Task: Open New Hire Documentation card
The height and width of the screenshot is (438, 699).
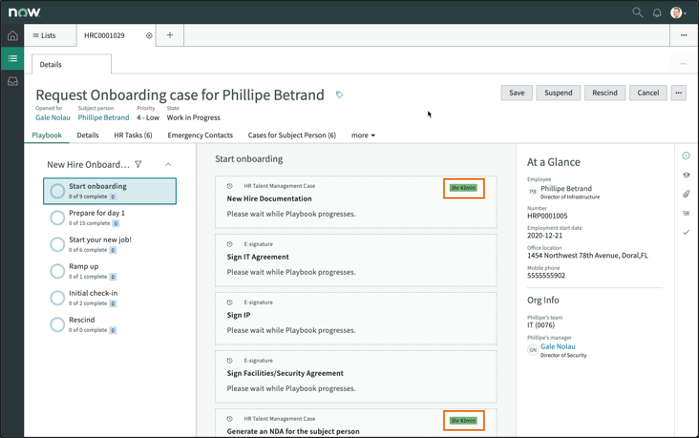Action: coord(356,202)
